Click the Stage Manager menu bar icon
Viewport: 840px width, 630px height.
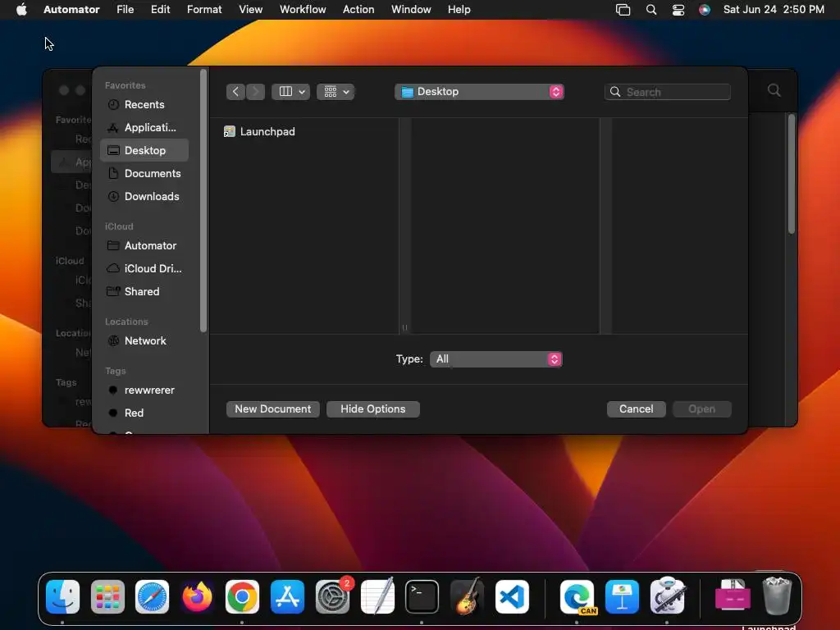(x=623, y=10)
